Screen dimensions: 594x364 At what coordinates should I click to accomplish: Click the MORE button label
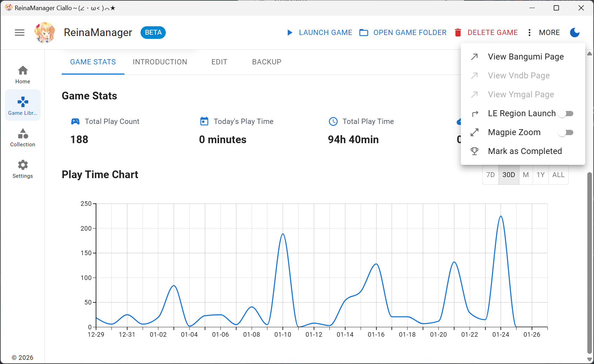pos(549,33)
